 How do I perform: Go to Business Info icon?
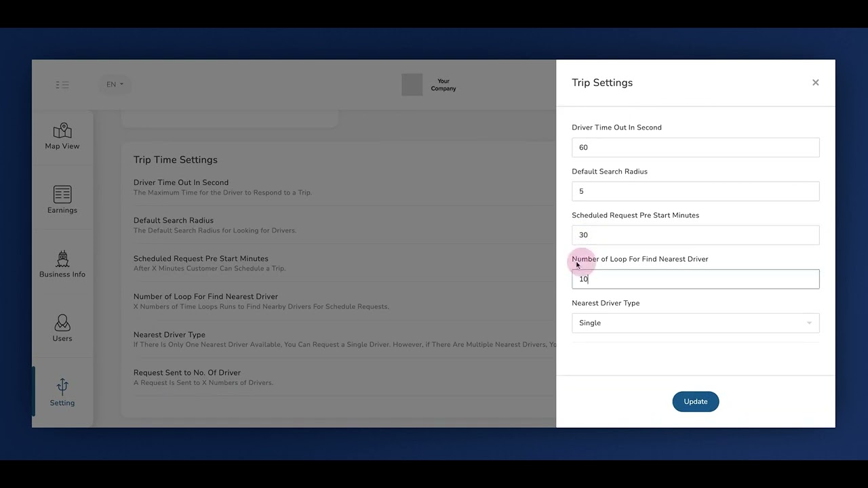[62, 258]
